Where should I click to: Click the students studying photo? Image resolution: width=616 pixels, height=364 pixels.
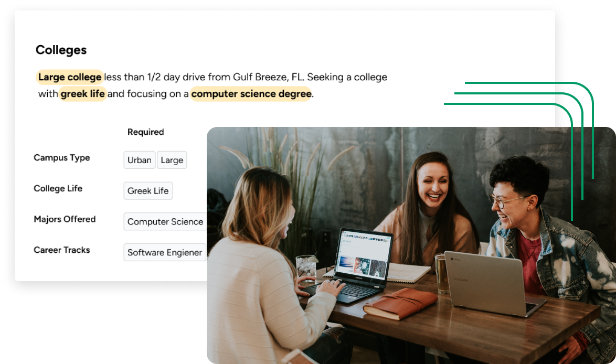pyautogui.click(x=411, y=245)
